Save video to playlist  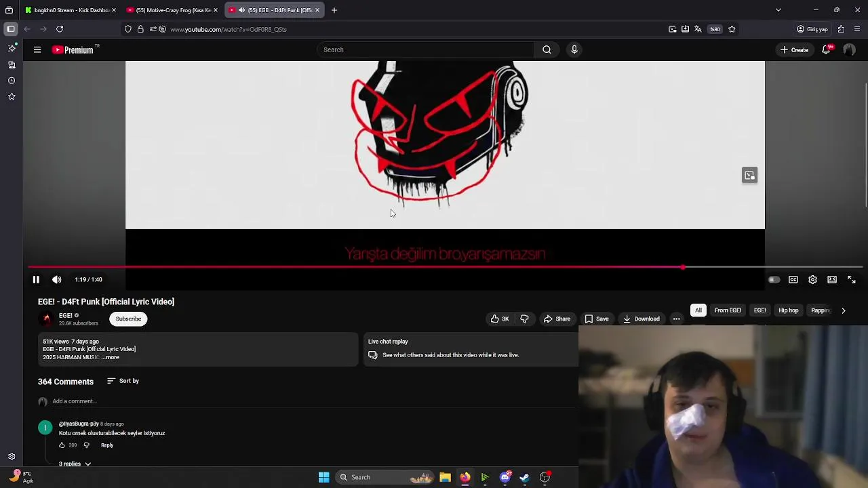597,319
